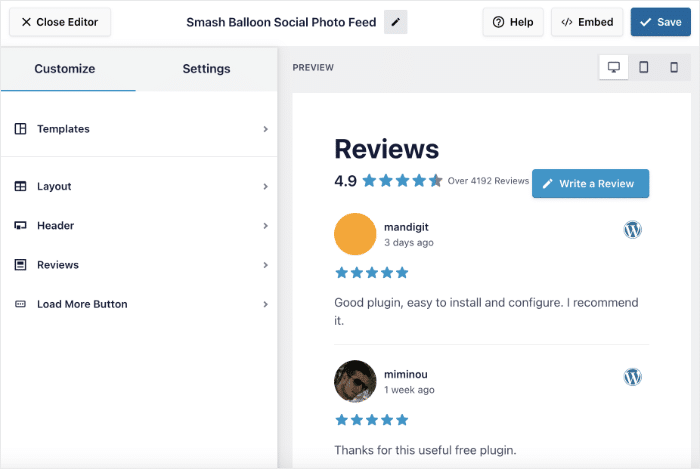Open the Load More Button menu item
This screenshot has height=469, width=700.
(x=139, y=304)
